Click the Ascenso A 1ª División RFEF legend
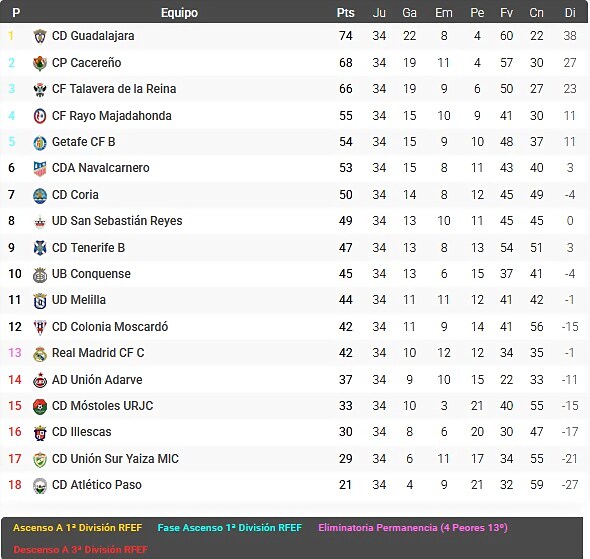The image size is (590, 559). 78,527
